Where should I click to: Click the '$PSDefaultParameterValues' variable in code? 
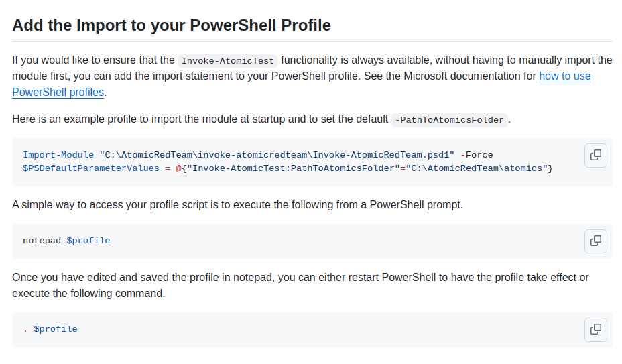tap(90, 168)
